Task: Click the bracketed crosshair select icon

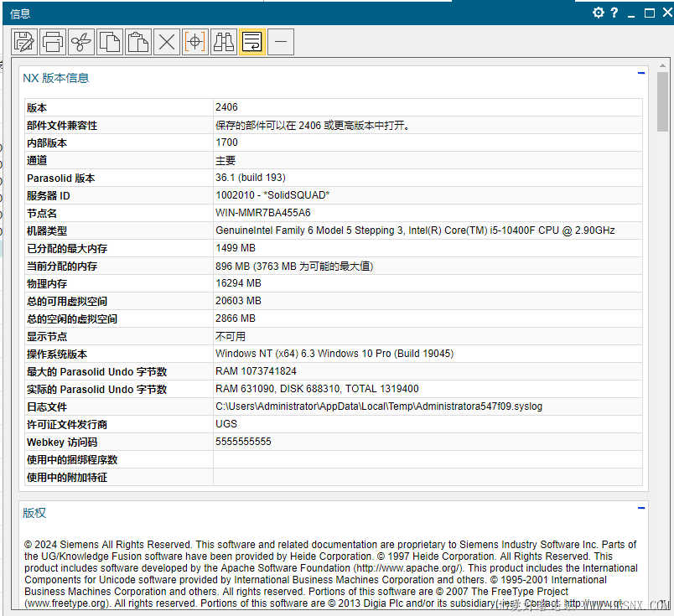Action: pos(195,42)
